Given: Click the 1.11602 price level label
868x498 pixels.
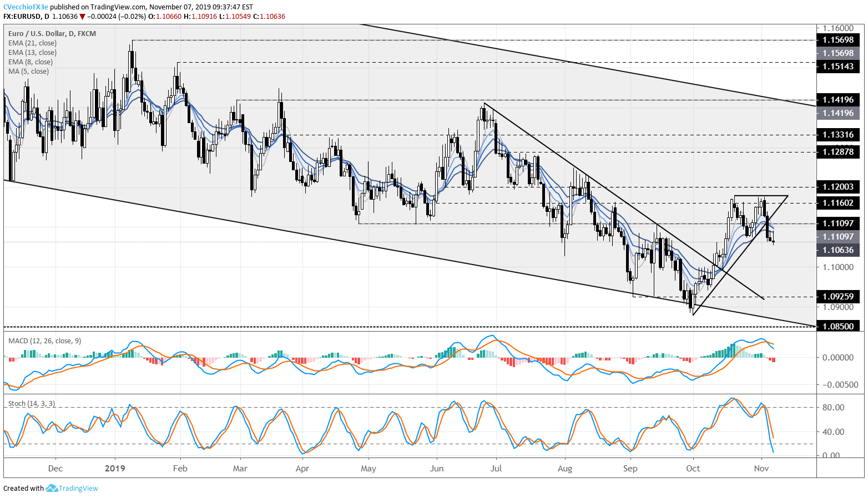Looking at the screenshot, I should click(x=838, y=203).
